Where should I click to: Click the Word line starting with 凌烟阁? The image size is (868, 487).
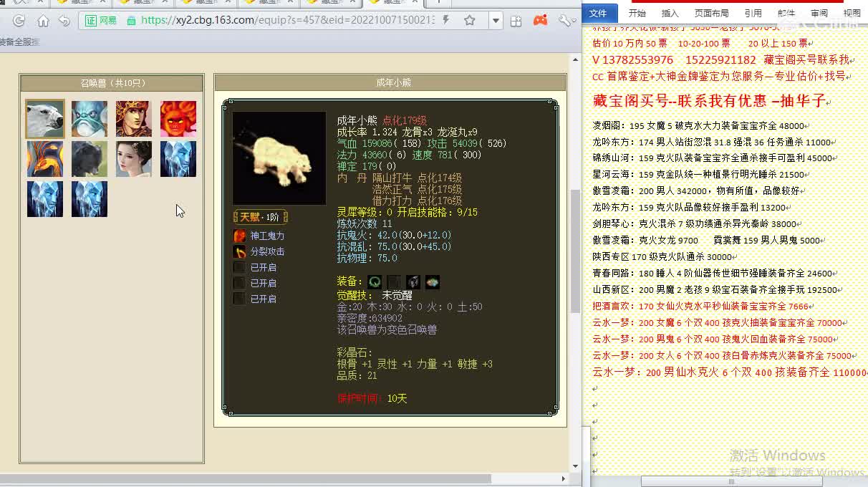[x=699, y=125]
